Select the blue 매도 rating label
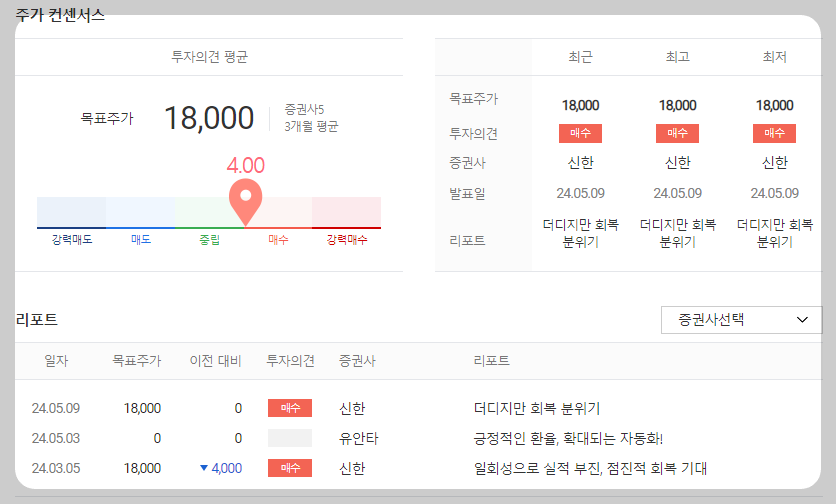The width and height of the screenshot is (836, 504). pyautogui.click(x=141, y=240)
